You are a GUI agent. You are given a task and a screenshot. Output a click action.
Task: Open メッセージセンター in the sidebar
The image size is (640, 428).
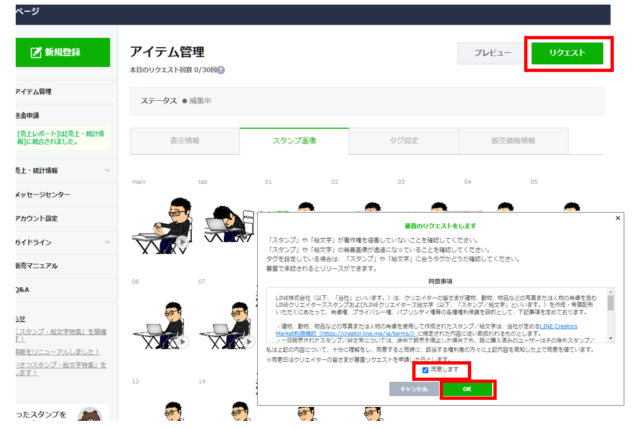(x=43, y=195)
